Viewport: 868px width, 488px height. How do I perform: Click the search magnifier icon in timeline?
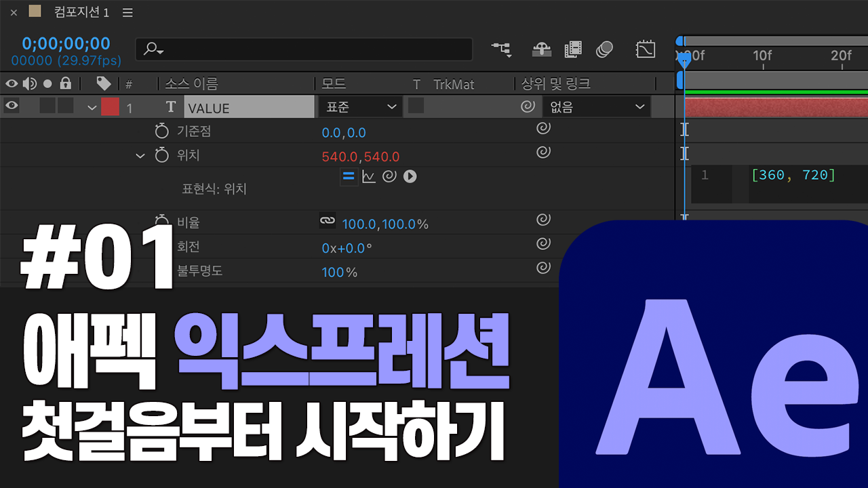tap(153, 49)
